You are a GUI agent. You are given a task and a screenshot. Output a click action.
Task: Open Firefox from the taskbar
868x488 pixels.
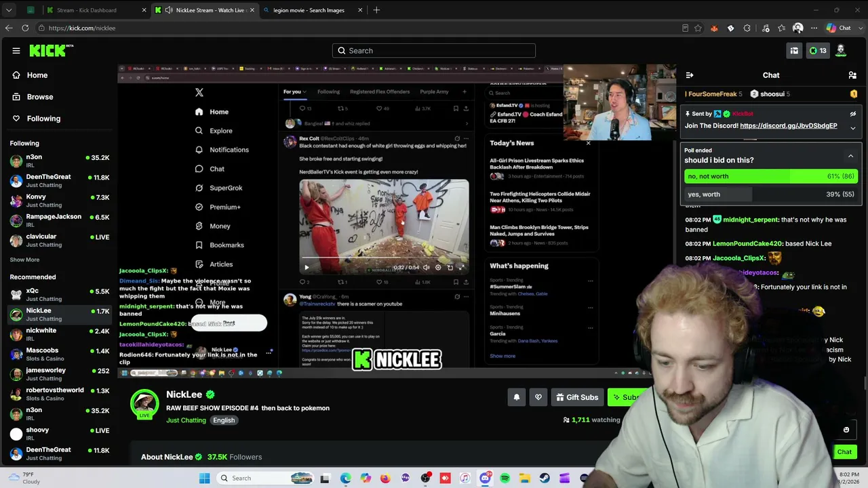tap(385, 479)
